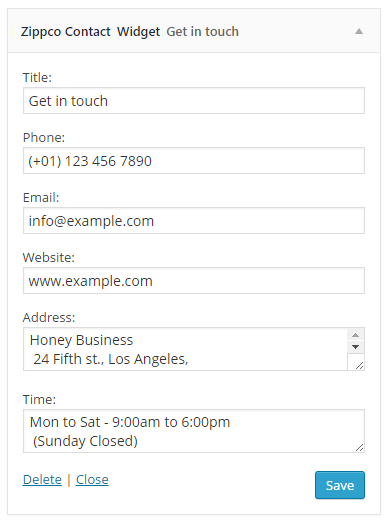
Task: Click the Phone label text
Action: (44, 137)
